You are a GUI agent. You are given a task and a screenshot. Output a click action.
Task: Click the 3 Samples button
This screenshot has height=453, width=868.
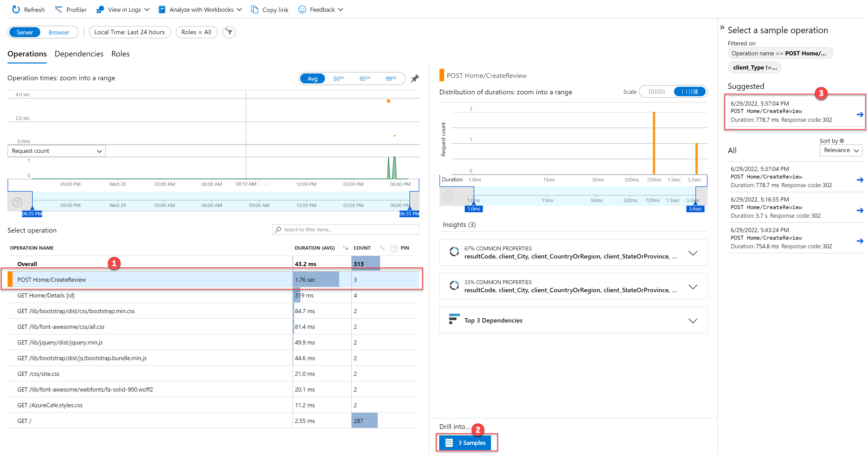tap(465, 443)
